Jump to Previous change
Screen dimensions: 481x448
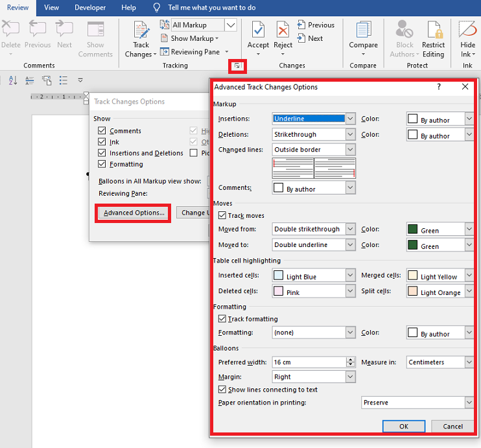316,25
